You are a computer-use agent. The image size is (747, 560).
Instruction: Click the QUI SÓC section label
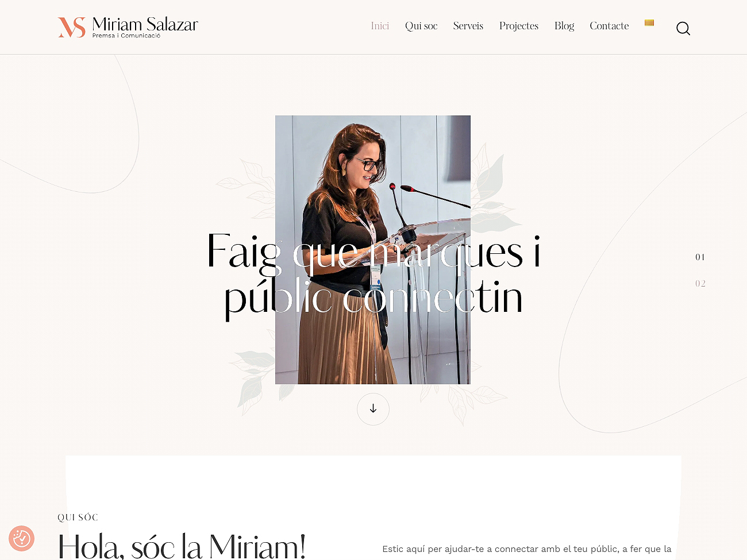tap(78, 517)
